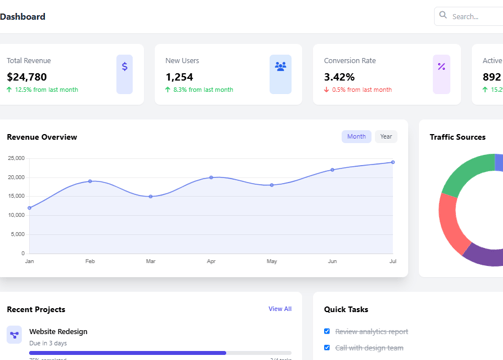Click the percent icon on Conversion Rate
The width and height of the screenshot is (503, 360).
point(441,67)
